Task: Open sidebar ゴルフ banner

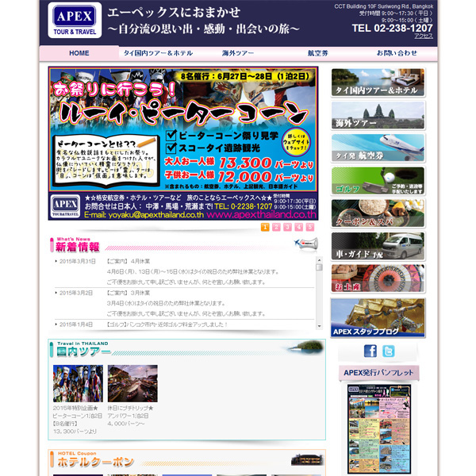Action: pos(378,181)
